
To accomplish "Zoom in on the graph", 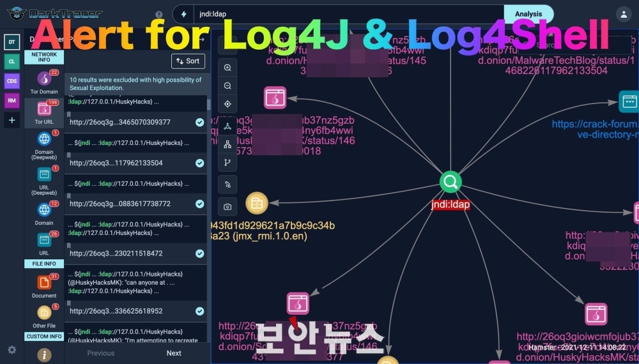I will pyautogui.click(x=227, y=68).
